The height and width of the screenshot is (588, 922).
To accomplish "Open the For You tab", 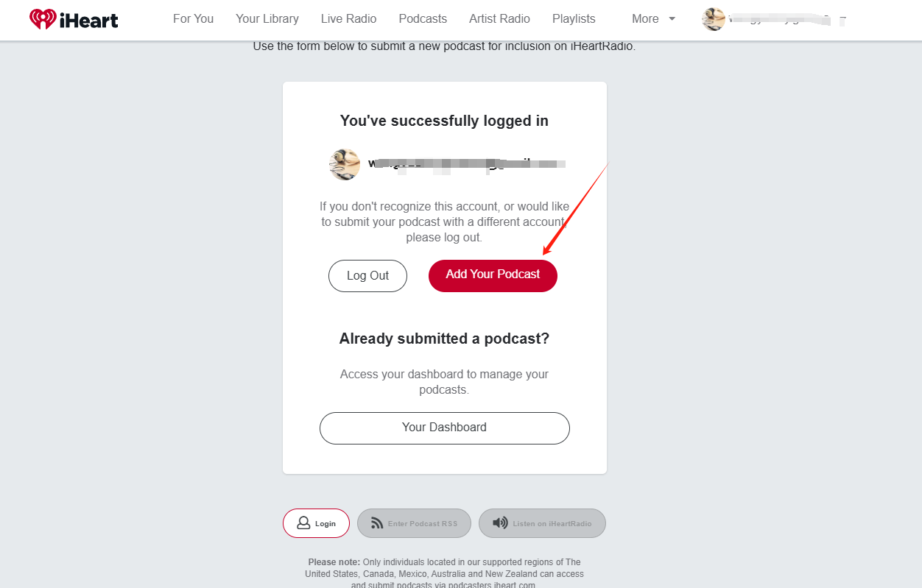I will [193, 19].
